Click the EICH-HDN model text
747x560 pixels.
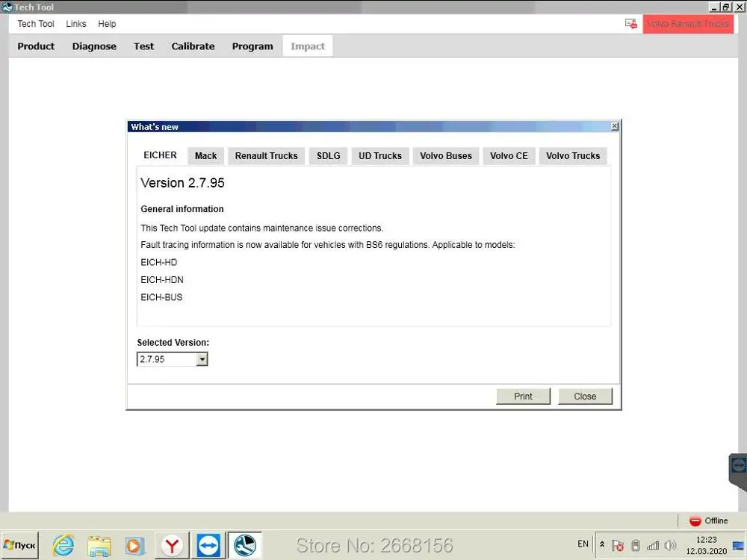pos(162,280)
